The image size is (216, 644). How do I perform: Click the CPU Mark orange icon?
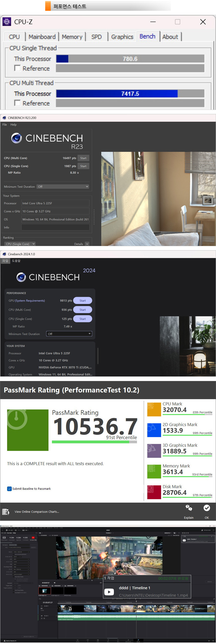coord(154,409)
